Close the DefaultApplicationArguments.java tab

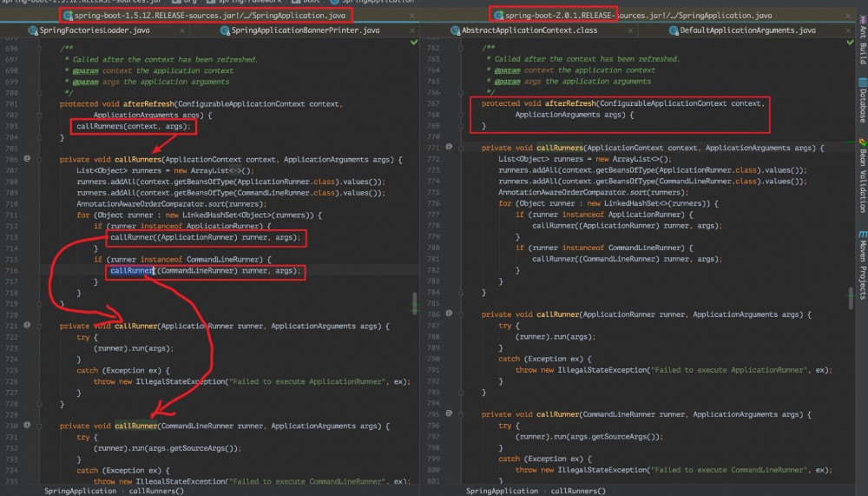(x=849, y=30)
